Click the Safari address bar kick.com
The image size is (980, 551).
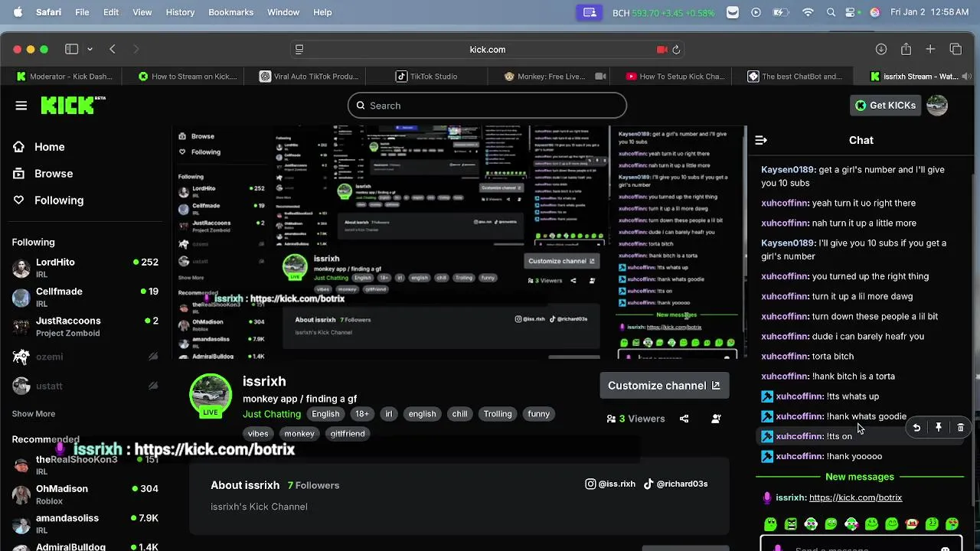click(488, 50)
